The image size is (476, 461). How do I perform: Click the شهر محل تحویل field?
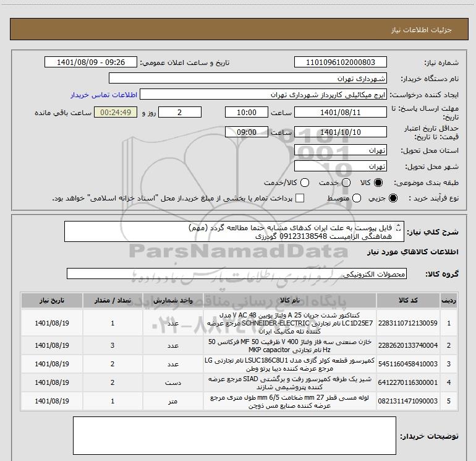tap(340, 166)
